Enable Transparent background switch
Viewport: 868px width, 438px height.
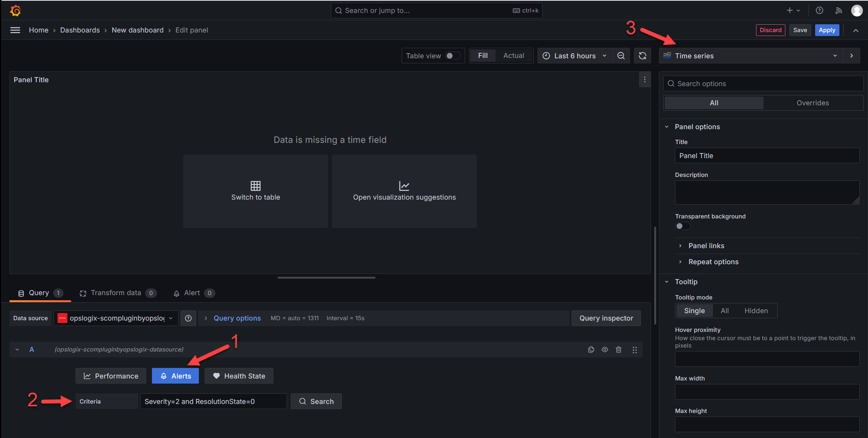click(682, 226)
